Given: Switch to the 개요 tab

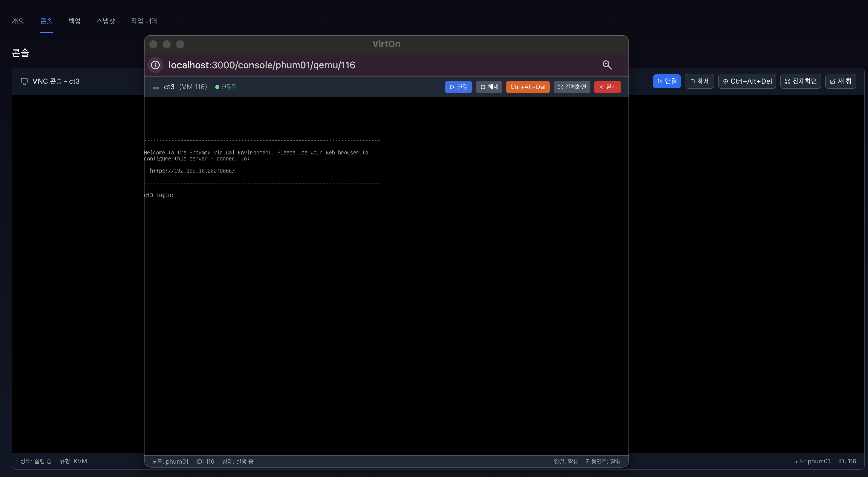Looking at the screenshot, I should coord(18,21).
